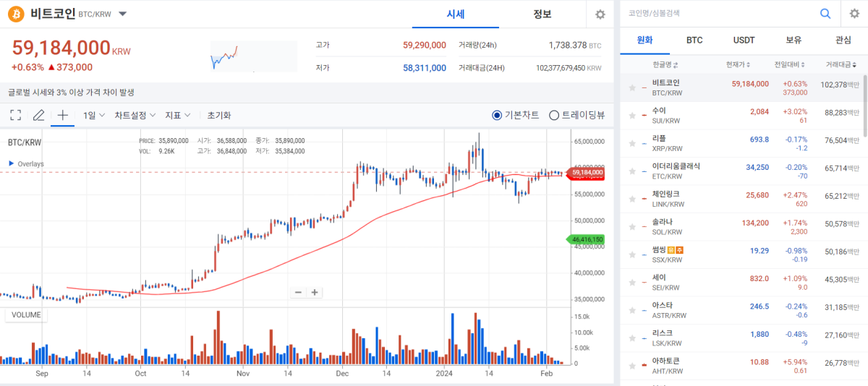Click the fullscreen chart icon

pos(16,115)
